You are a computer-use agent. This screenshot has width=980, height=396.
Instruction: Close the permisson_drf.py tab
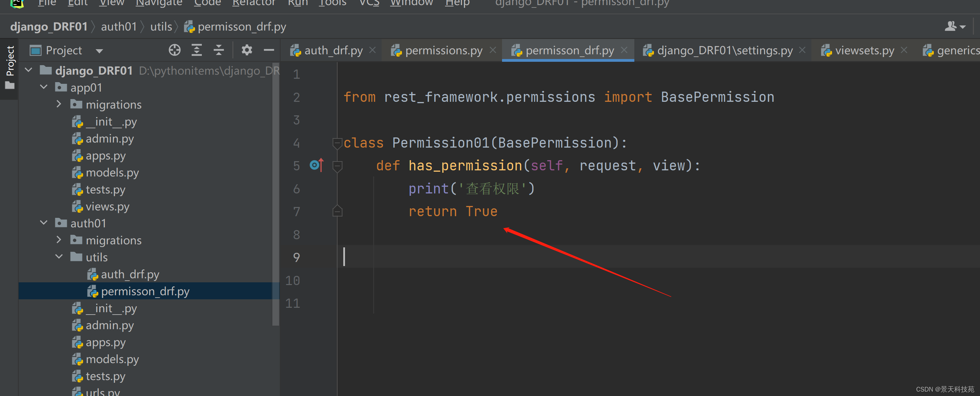tap(624, 50)
